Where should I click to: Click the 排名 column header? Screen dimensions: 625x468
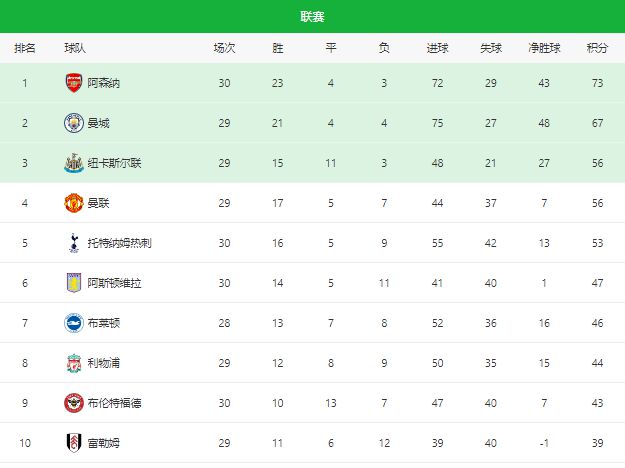pos(25,48)
